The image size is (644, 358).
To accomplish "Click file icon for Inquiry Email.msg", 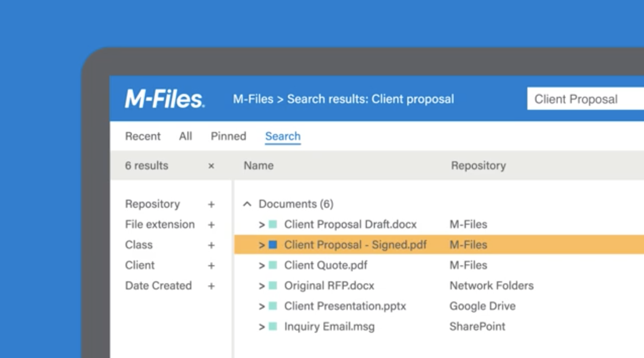I will [273, 326].
